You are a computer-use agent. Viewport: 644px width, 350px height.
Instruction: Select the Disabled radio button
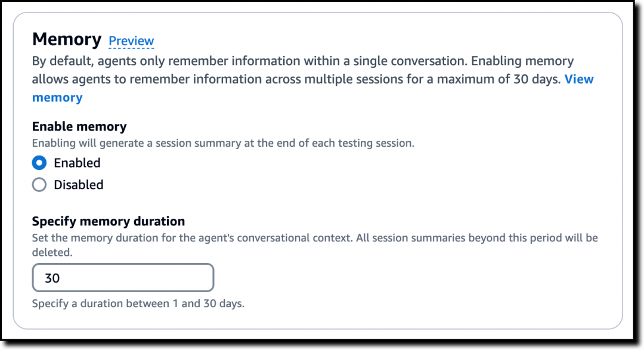point(39,185)
